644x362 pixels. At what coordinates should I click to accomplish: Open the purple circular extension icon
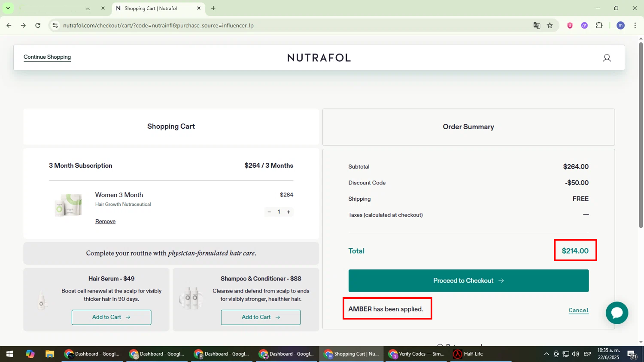[x=584, y=25]
